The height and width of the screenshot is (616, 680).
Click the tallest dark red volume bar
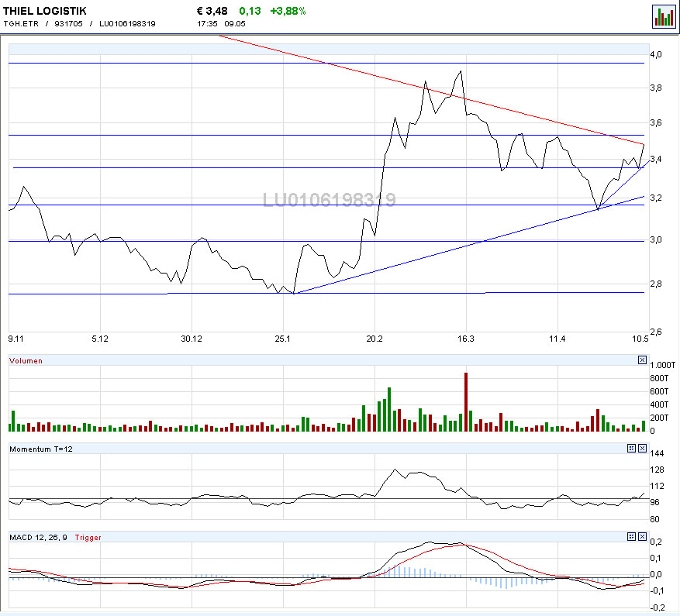pos(466,402)
